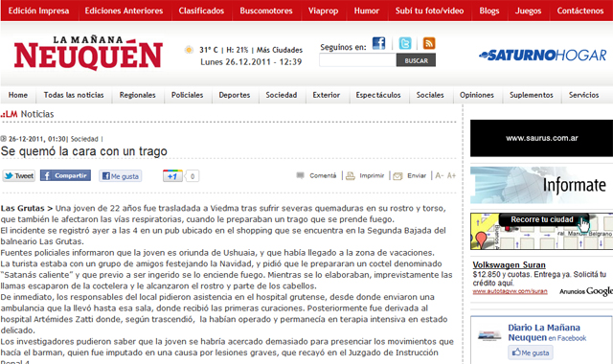Open Ediciones Anteriores in the top bar
This screenshot has height=364, width=613.
click(x=124, y=11)
